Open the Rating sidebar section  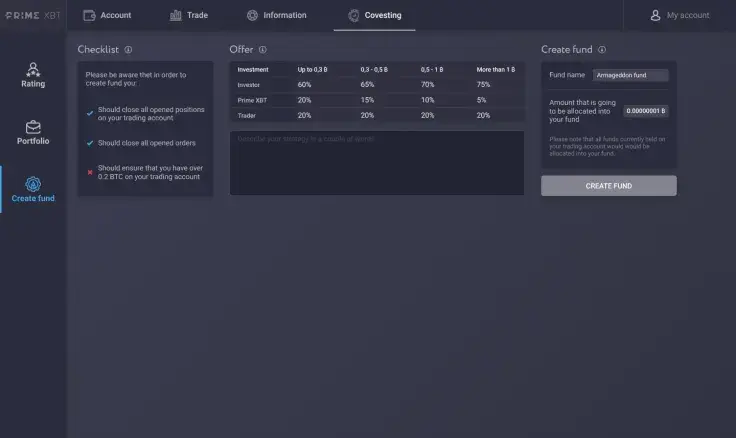pos(33,75)
